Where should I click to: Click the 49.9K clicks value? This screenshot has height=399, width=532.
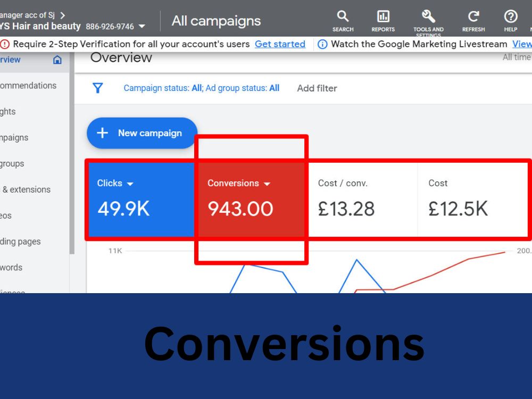pyautogui.click(x=123, y=209)
